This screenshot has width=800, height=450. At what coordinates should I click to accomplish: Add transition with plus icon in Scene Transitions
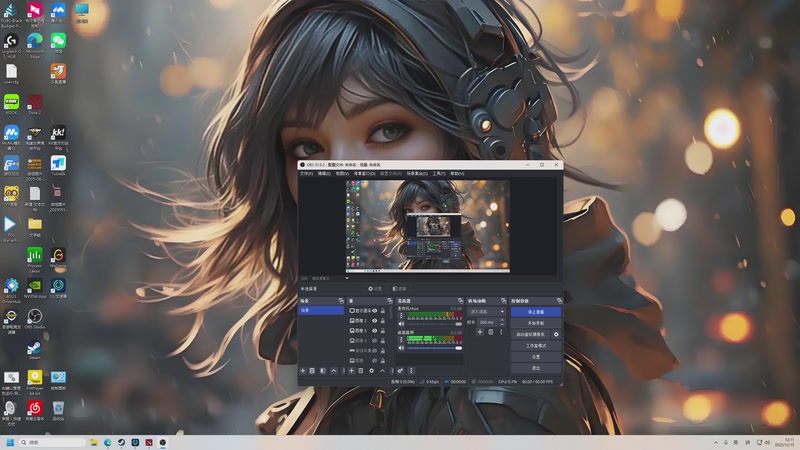point(480,332)
